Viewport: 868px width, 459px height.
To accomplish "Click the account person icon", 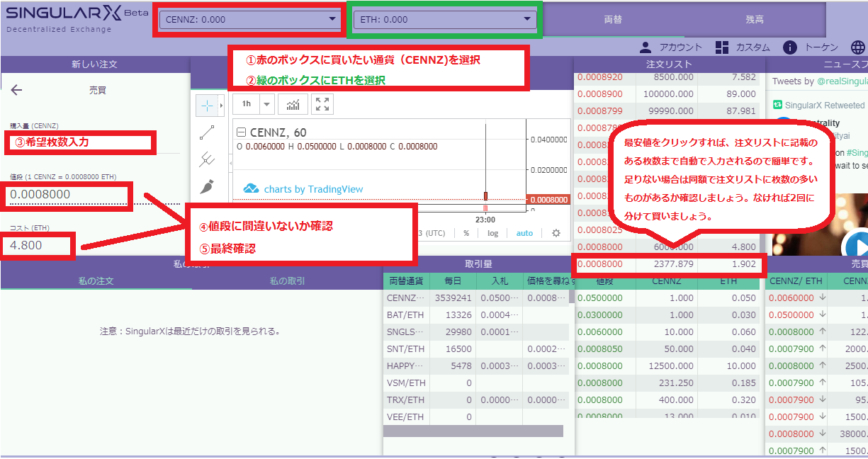I will pyautogui.click(x=645, y=47).
